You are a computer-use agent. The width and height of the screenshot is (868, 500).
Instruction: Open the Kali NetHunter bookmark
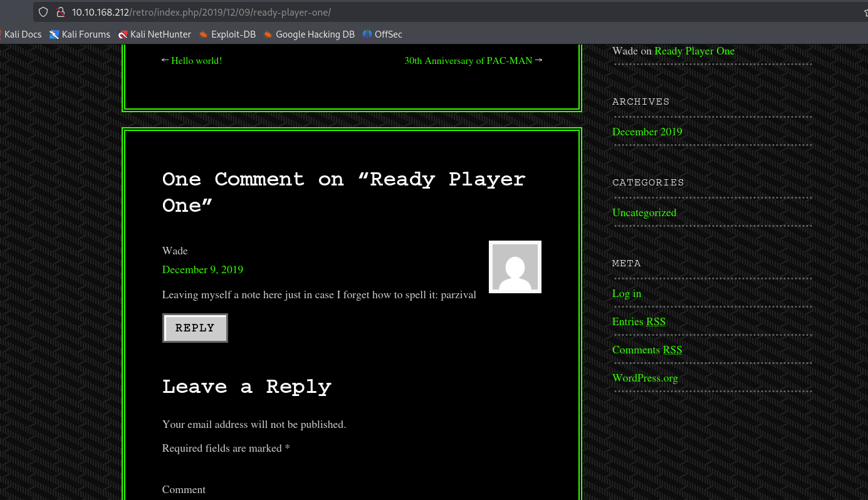click(155, 34)
